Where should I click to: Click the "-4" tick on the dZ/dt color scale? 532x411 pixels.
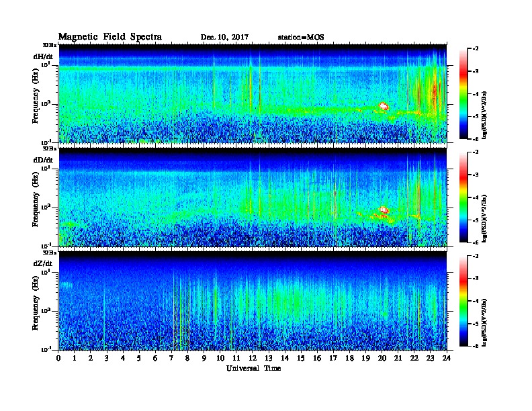point(476,301)
